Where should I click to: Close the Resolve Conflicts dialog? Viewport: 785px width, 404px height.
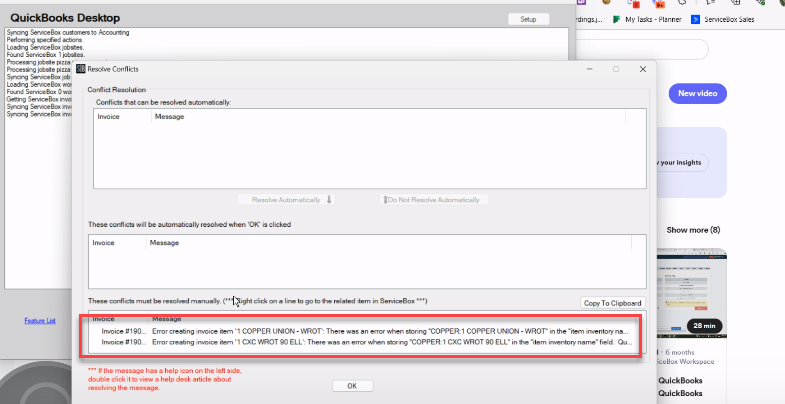643,69
